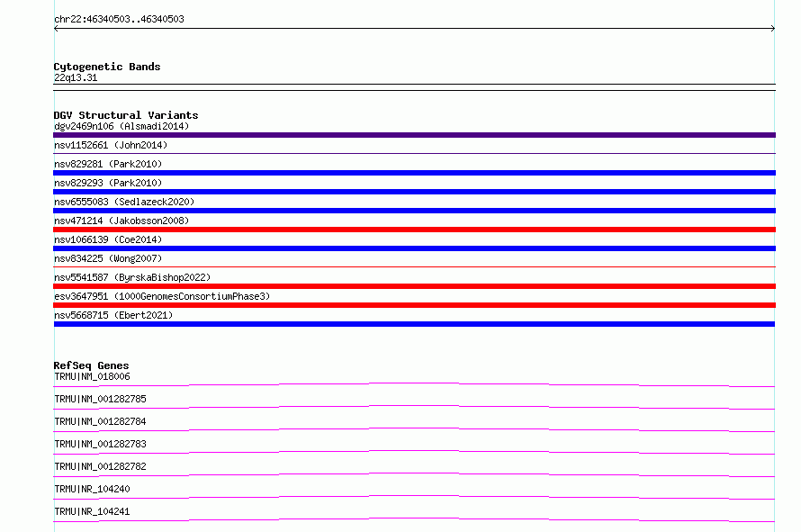Open variant esv3647951 (1000GenomesConsortiumPhase3) label

(x=162, y=296)
